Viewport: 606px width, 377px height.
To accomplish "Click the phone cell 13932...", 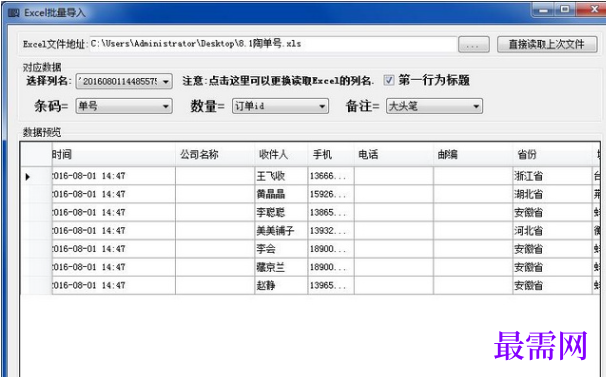I will (x=331, y=230).
